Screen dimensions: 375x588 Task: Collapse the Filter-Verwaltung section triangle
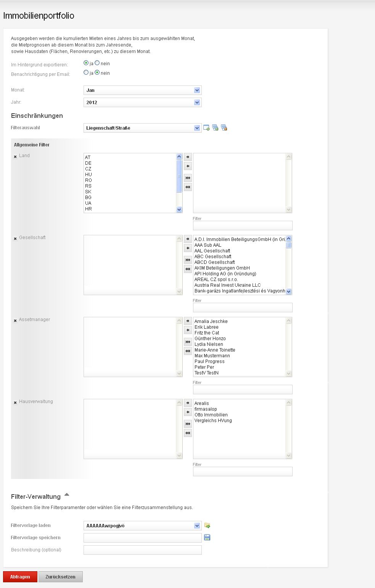tap(67, 495)
